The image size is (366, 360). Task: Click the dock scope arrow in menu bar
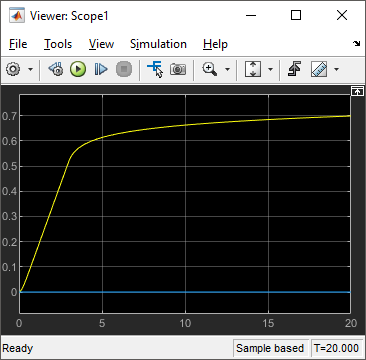tap(357, 44)
